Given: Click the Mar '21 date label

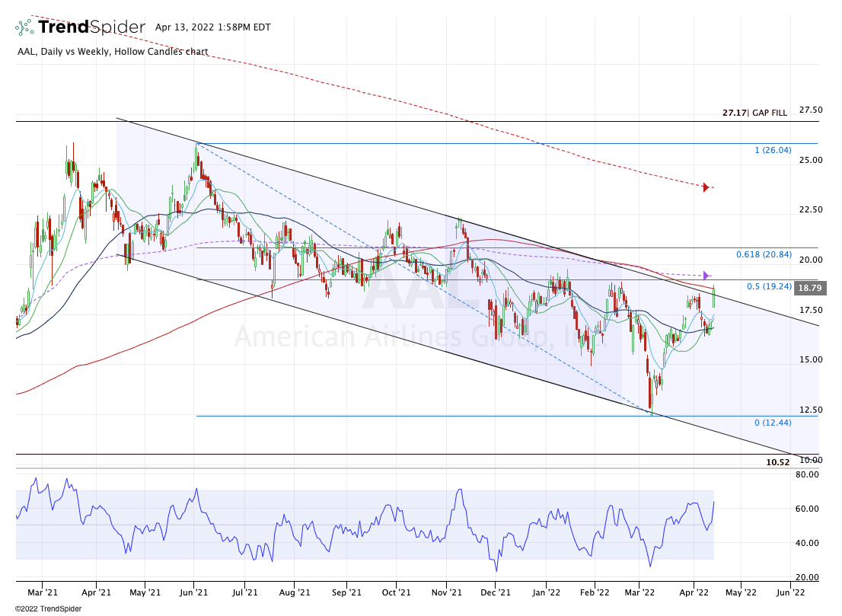Looking at the screenshot, I should pos(43,592).
